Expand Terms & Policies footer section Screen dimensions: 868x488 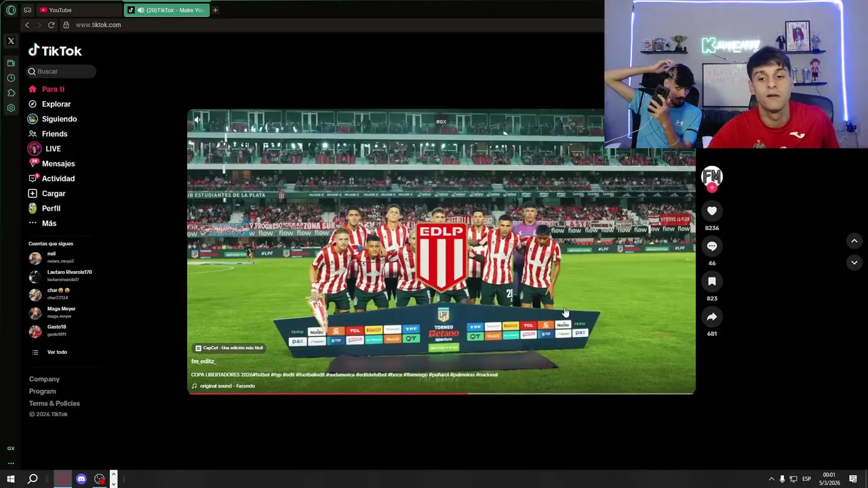pyautogui.click(x=54, y=404)
